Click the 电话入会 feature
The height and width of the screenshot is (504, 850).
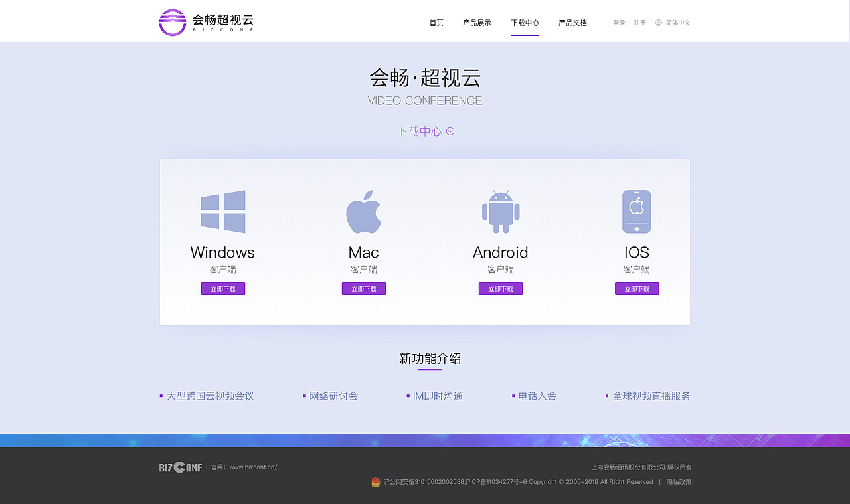point(537,396)
